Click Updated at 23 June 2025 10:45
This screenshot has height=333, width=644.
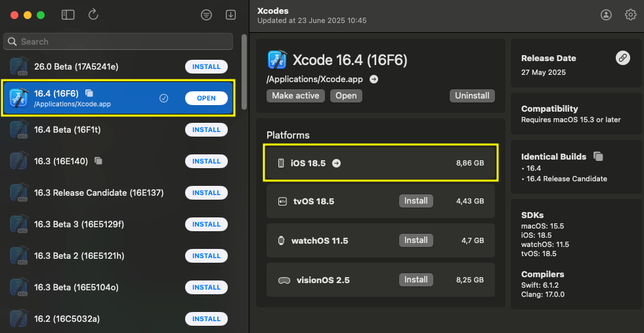point(312,20)
